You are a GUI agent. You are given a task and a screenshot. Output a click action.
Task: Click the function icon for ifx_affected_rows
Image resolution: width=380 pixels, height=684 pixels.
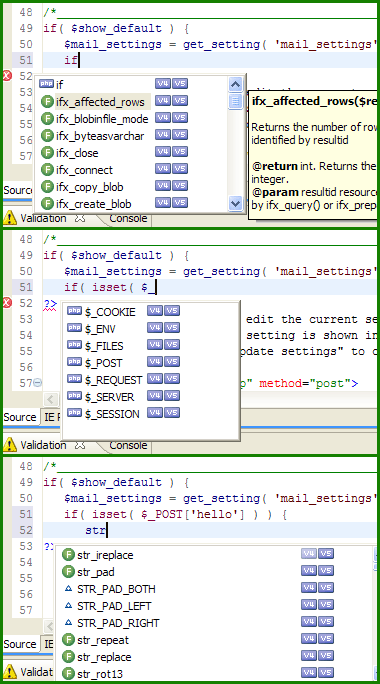pos(47,102)
